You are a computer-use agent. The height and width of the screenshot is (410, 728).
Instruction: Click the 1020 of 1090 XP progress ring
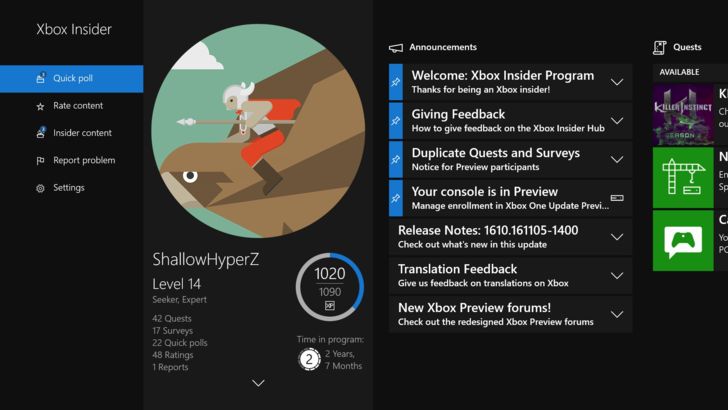pos(330,287)
